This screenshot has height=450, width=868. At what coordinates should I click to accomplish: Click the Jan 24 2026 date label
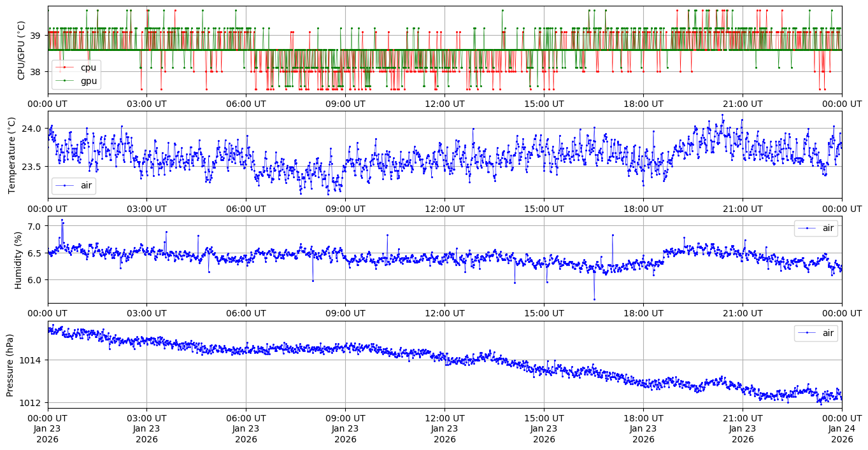(x=842, y=428)
